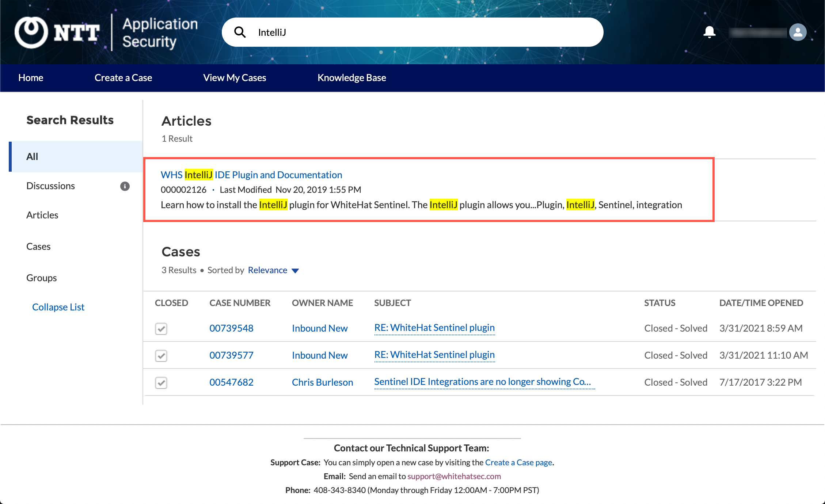Toggle closed checkbox for case 00739548
The image size is (825, 504).
pyautogui.click(x=161, y=329)
